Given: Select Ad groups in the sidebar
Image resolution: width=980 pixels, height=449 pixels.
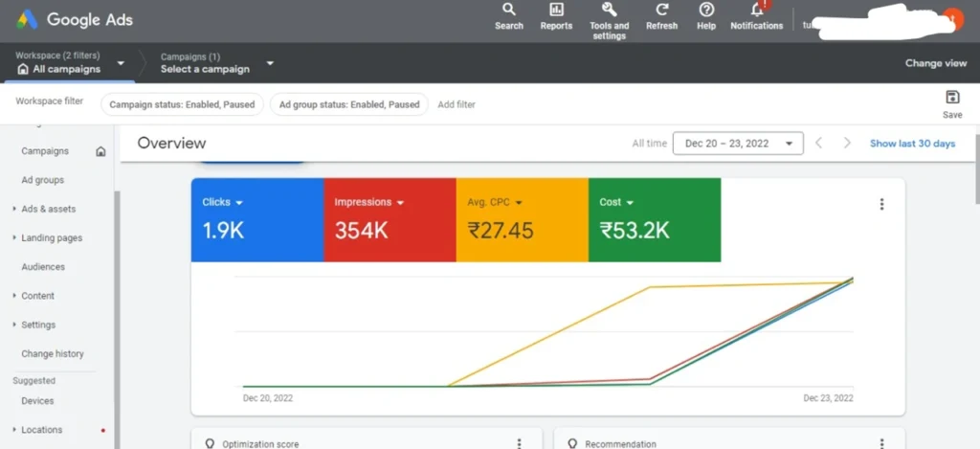Looking at the screenshot, I should tap(43, 180).
